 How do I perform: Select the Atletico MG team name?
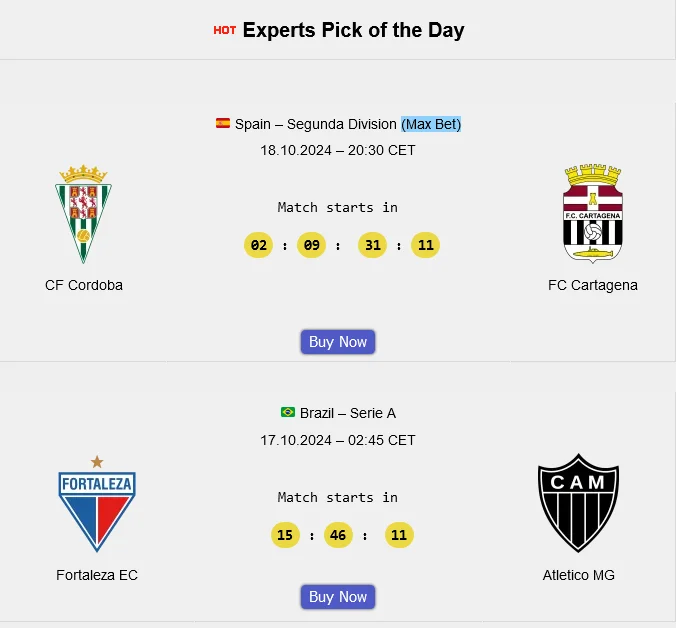pos(579,575)
